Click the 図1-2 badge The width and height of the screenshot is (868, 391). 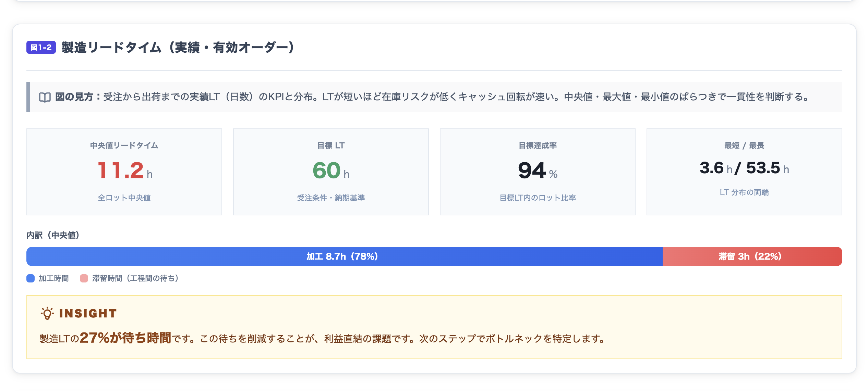(x=41, y=47)
